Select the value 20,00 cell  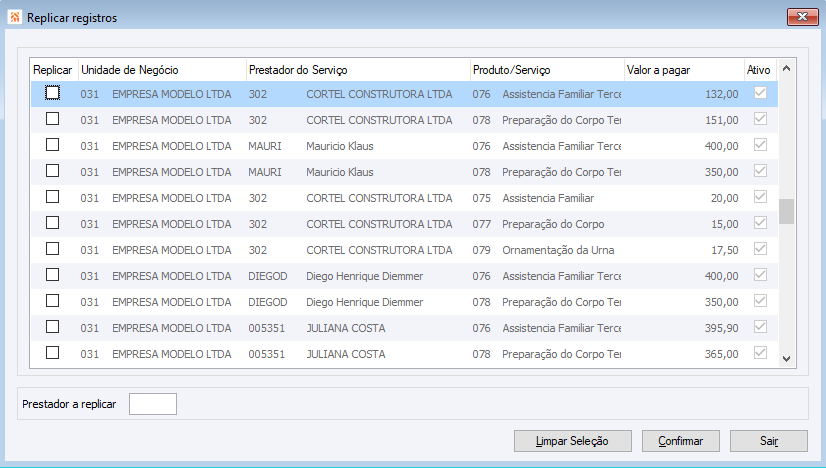(725, 198)
